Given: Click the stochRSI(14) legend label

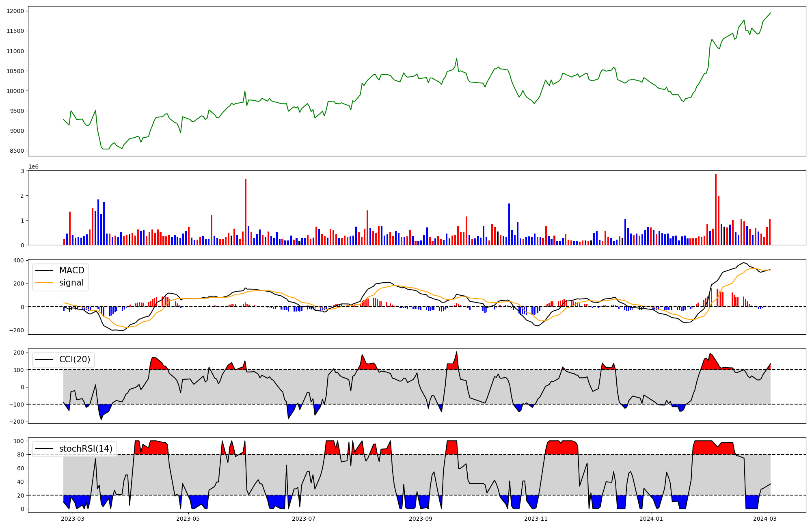Looking at the screenshot, I should click(85, 449).
